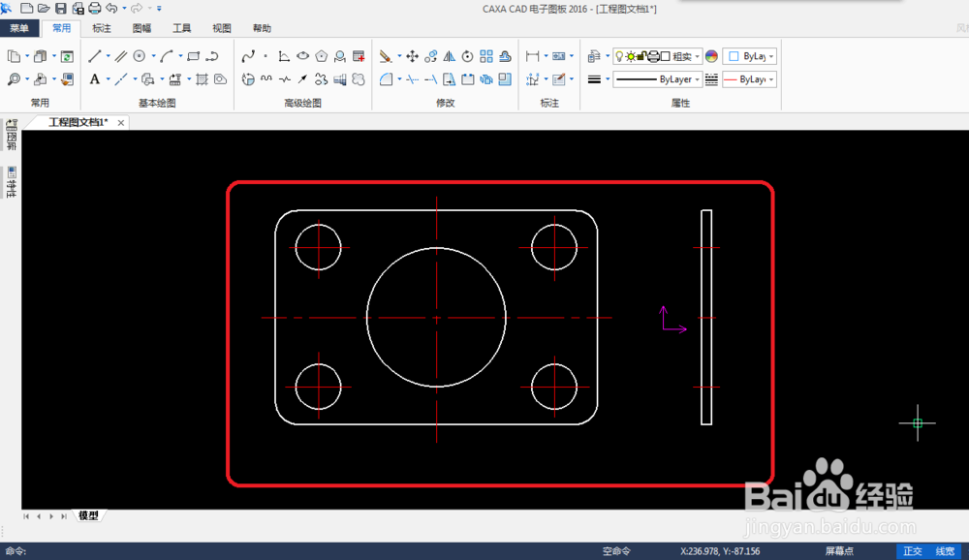
Task: Select the Ellipse tool
Action: 302,56
